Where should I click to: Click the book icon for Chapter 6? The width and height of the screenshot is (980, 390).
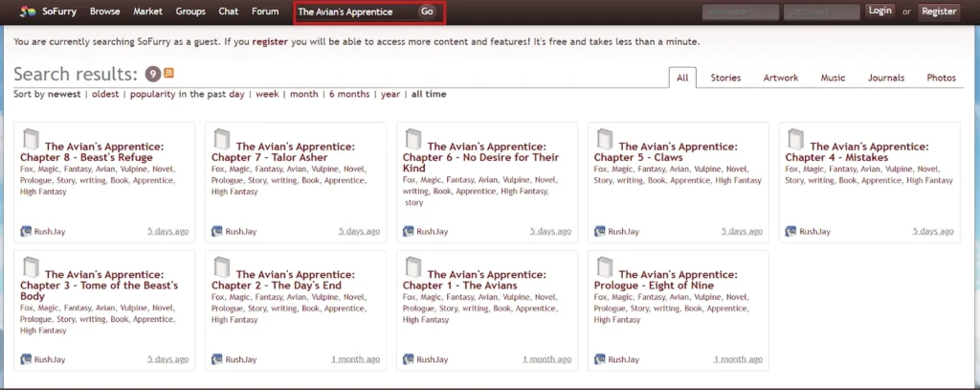pyautogui.click(x=413, y=138)
